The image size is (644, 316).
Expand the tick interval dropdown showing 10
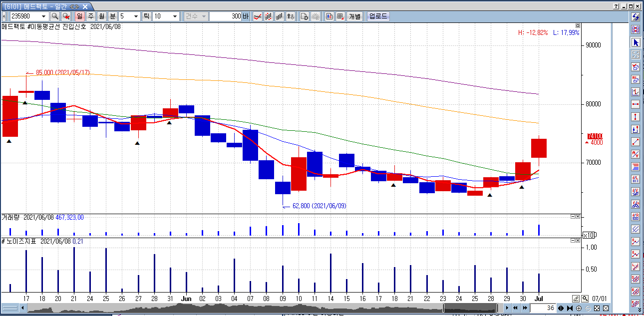pos(175,16)
